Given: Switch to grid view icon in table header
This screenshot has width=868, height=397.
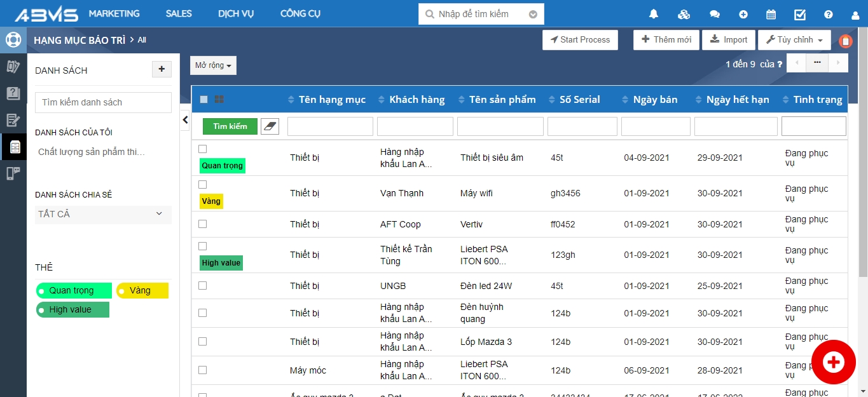Looking at the screenshot, I should tap(219, 100).
